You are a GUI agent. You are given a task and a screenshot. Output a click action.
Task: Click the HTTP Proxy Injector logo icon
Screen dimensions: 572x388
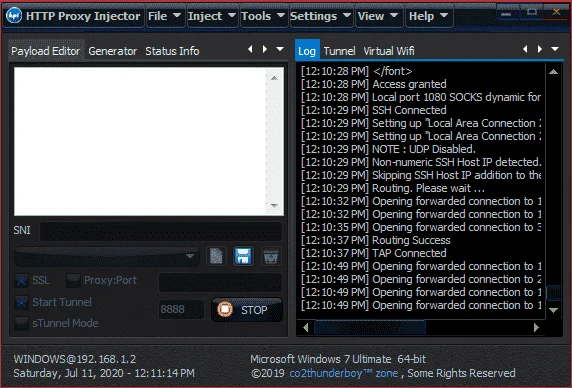point(14,16)
